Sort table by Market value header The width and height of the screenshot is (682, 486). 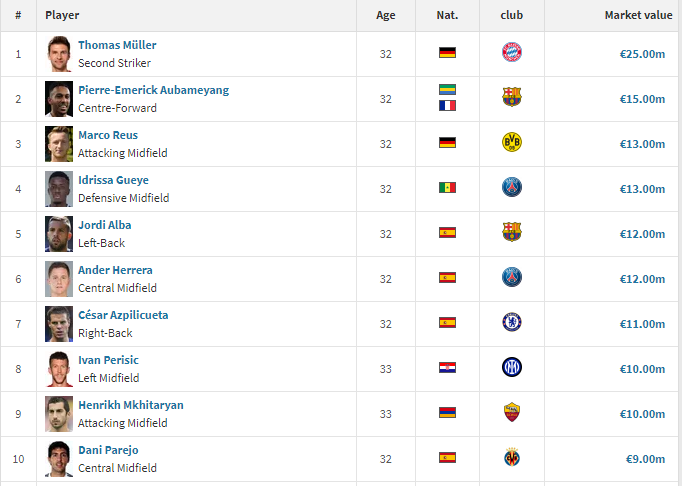[638, 15]
